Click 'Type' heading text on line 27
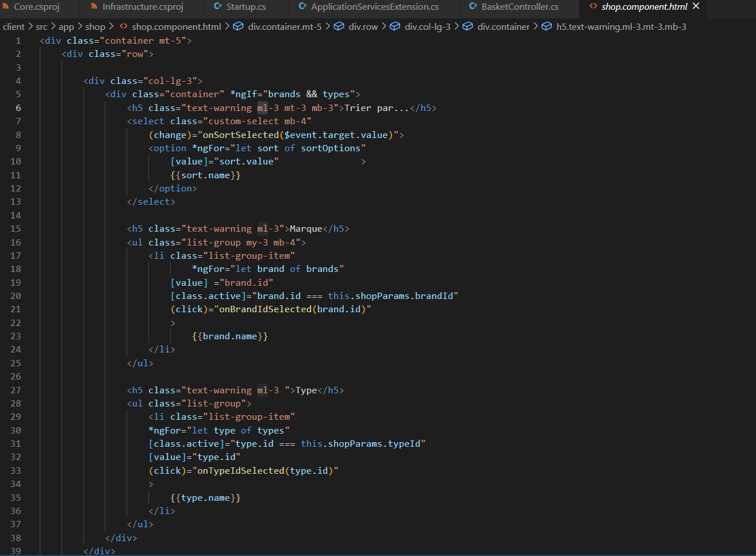This screenshot has height=556, width=756. click(x=306, y=390)
